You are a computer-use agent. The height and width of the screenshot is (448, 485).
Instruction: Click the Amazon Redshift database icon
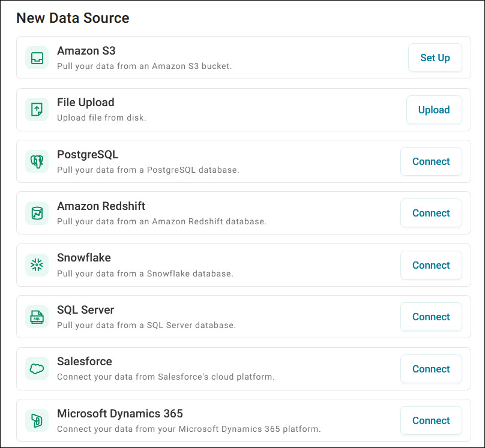click(37, 213)
